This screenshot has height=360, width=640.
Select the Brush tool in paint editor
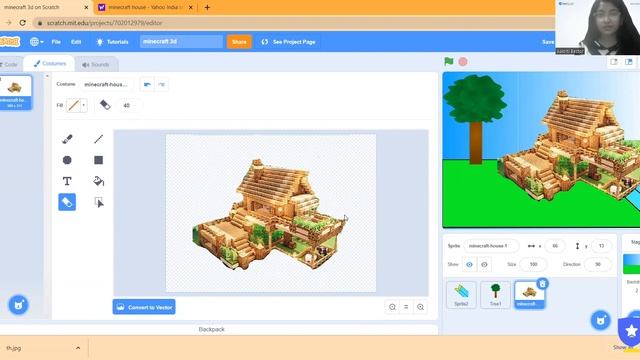[67, 139]
